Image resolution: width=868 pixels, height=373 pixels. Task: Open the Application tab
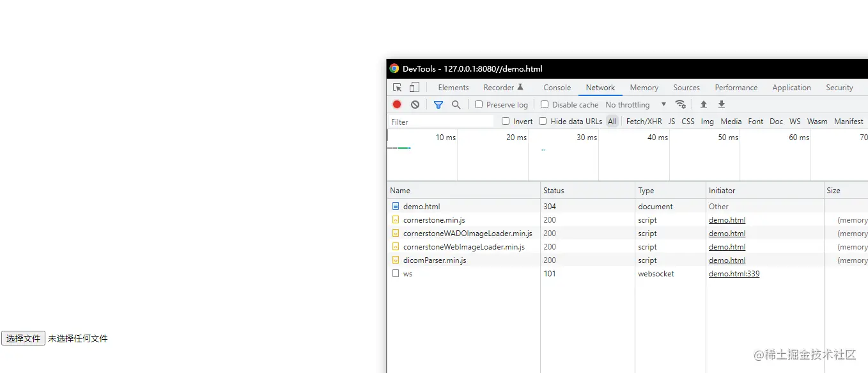pyautogui.click(x=791, y=88)
